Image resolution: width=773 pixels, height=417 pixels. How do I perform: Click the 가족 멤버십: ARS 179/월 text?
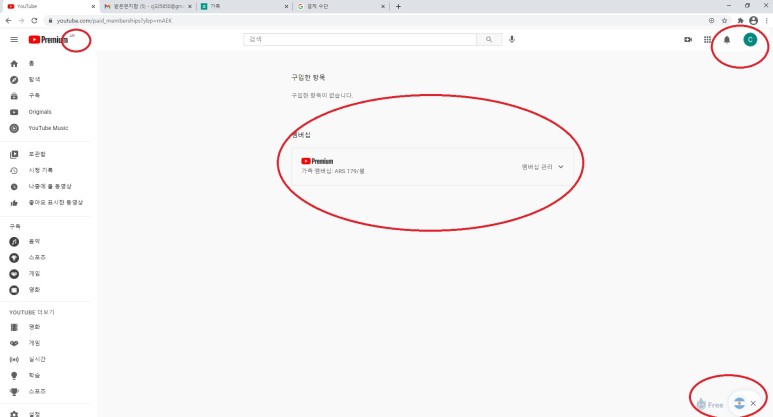click(333, 171)
